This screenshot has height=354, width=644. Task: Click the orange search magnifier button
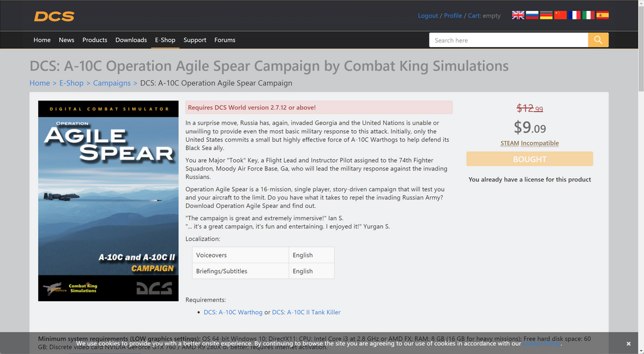(598, 40)
